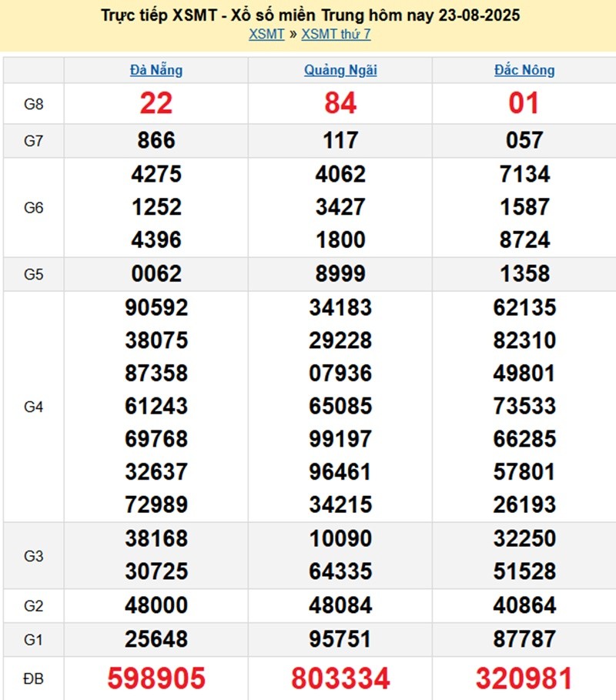Click Quảng Ngãi G1 number 95751

click(340, 639)
